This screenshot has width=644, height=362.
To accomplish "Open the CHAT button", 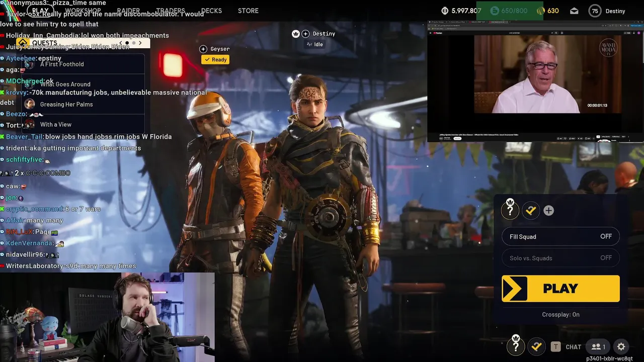I will click(x=573, y=347).
